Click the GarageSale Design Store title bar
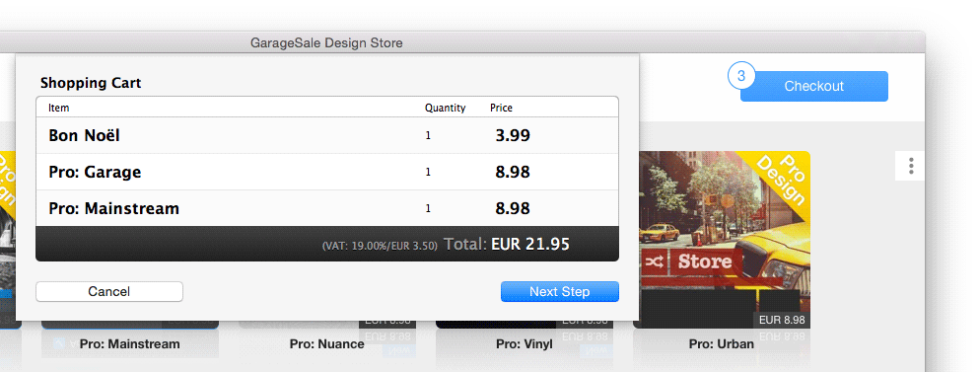980x372 pixels. pyautogui.click(x=327, y=43)
